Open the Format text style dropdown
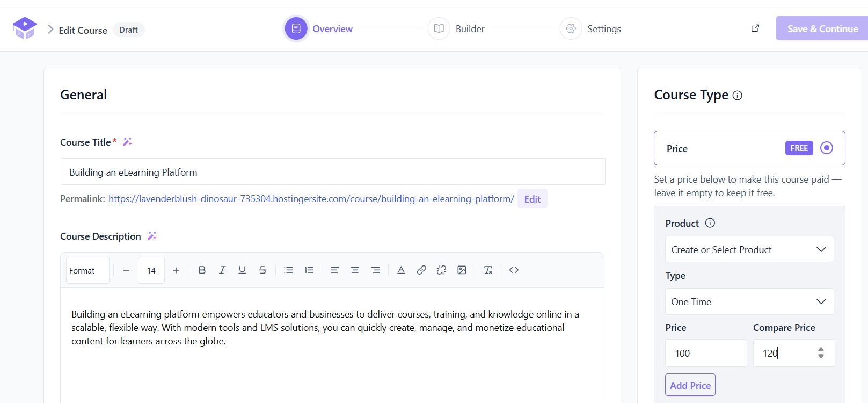Viewport: 868px width, 403px height. [87, 270]
